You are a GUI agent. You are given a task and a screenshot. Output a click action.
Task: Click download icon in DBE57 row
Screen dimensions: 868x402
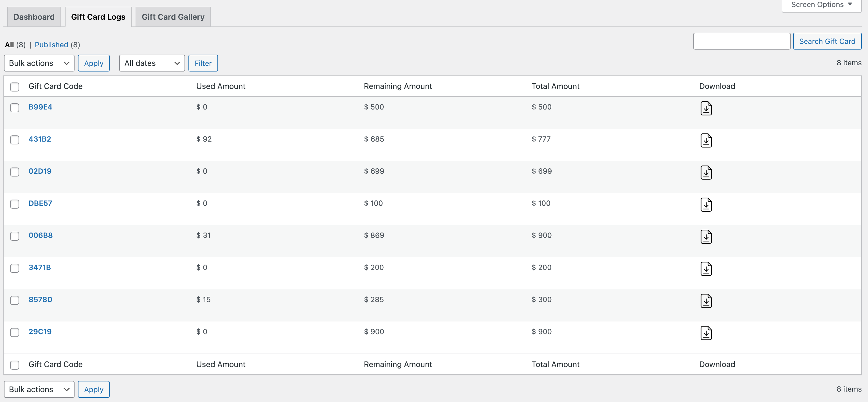click(706, 205)
